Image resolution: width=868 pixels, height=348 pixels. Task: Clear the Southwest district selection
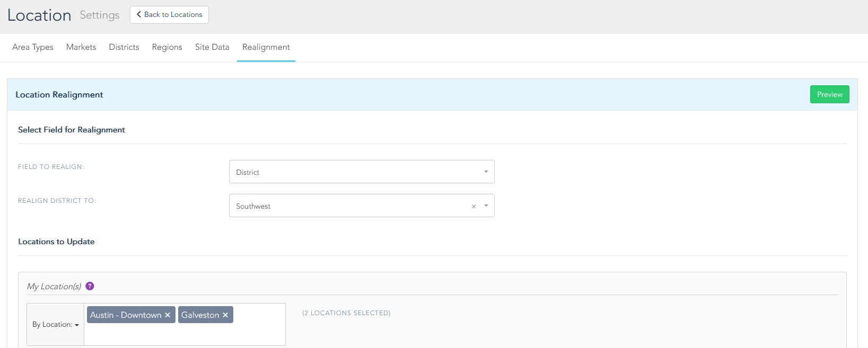474,207
